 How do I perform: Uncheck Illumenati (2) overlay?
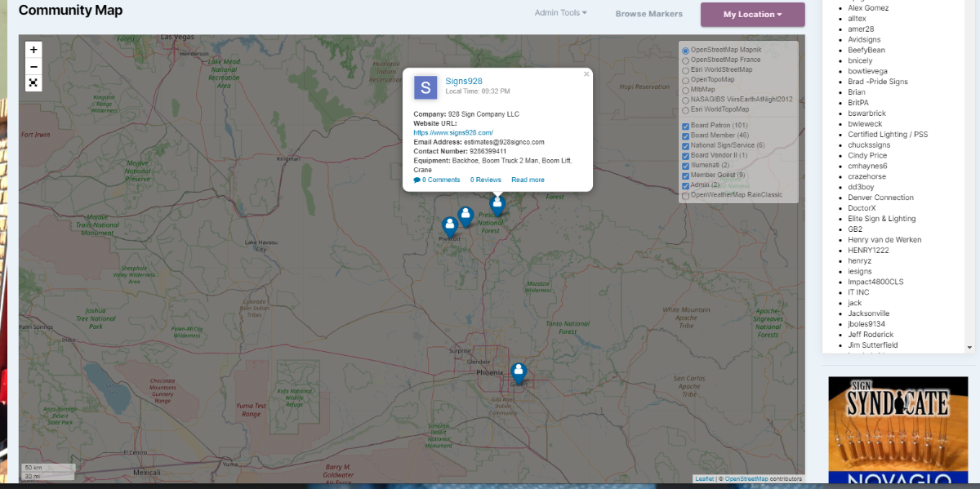(686, 166)
